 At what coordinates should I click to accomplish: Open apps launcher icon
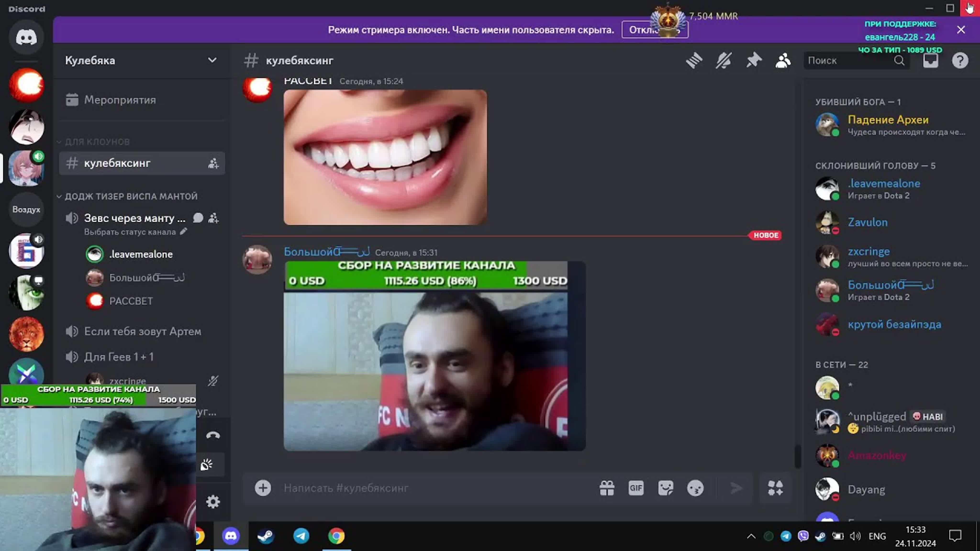[x=775, y=488]
